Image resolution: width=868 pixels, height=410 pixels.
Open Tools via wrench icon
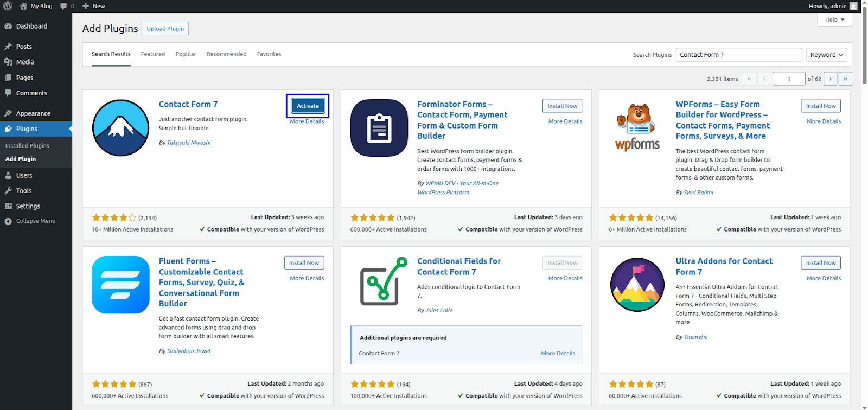[8, 191]
